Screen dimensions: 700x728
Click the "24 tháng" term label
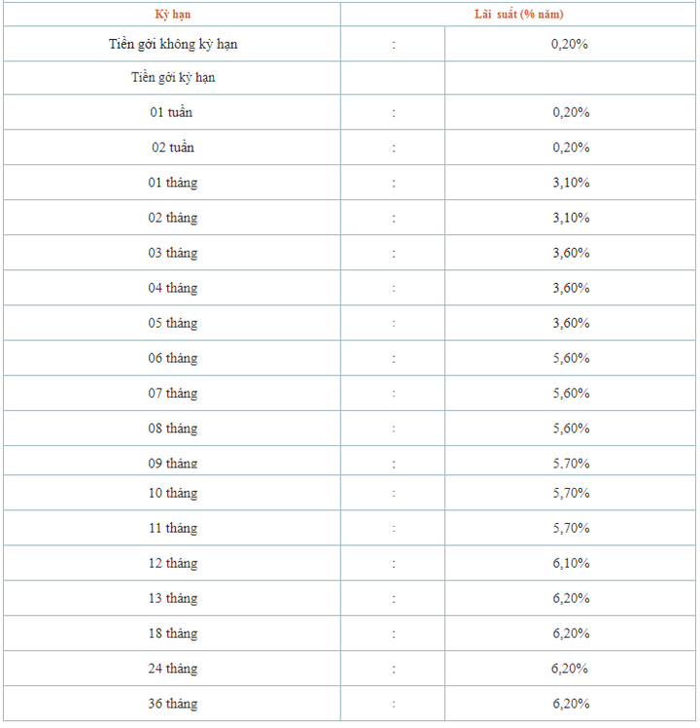point(173,669)
